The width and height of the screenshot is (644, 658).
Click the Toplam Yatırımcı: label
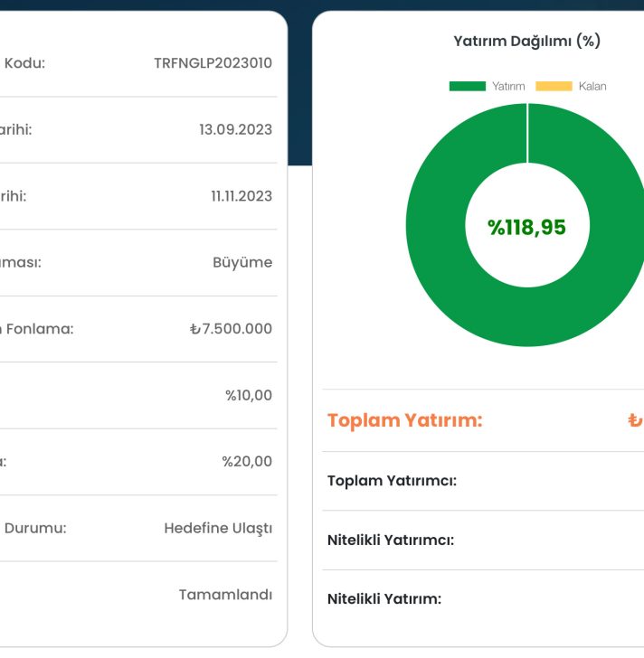393,481
